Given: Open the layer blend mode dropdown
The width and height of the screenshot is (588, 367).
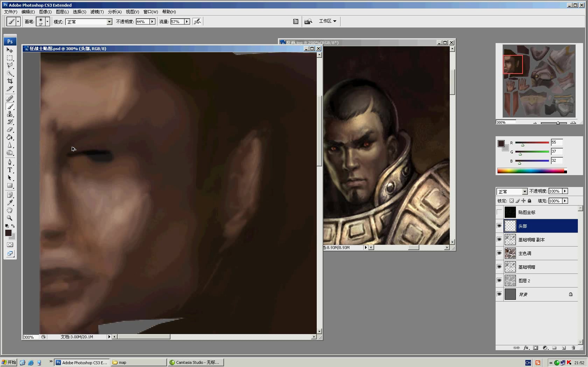Looking at the screenshot, I should pos(525,192).
